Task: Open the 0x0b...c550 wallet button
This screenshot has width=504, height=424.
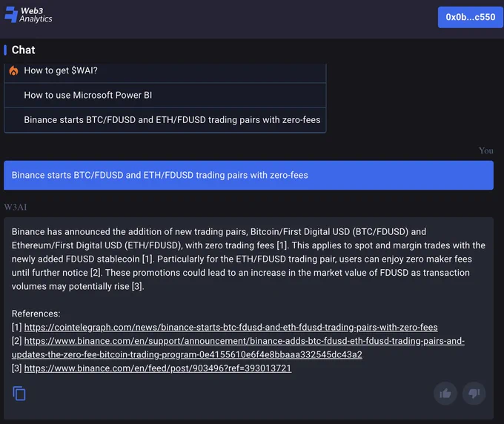Action: pos(470,17)
